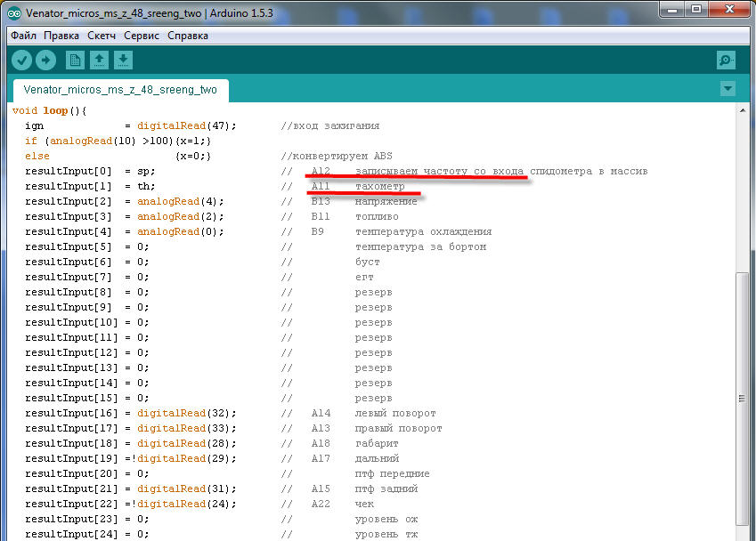756x541 pixels.
Task: Click on the void loop() line
Action: 49,110
